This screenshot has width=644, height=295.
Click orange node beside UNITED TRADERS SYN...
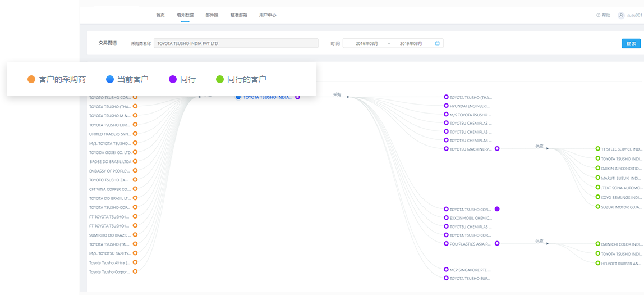coord(135,134)
